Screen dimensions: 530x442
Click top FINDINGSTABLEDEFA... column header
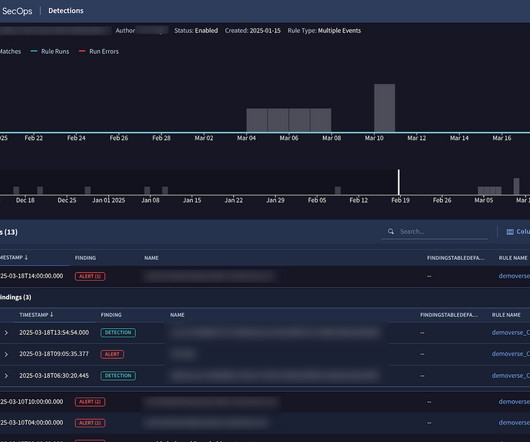click(x=455, y=258)
